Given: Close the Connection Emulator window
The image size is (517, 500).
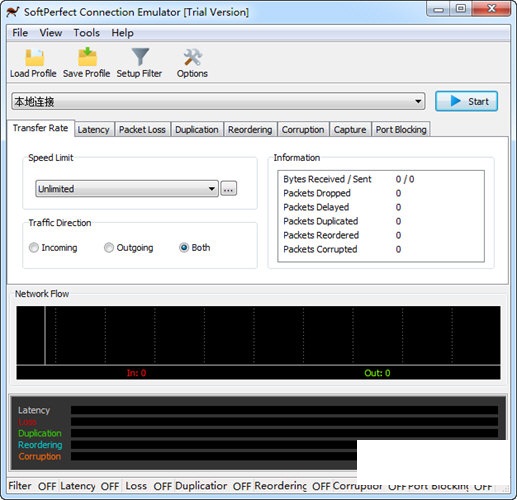Looking at the screenshot, I should click(491, 9).
